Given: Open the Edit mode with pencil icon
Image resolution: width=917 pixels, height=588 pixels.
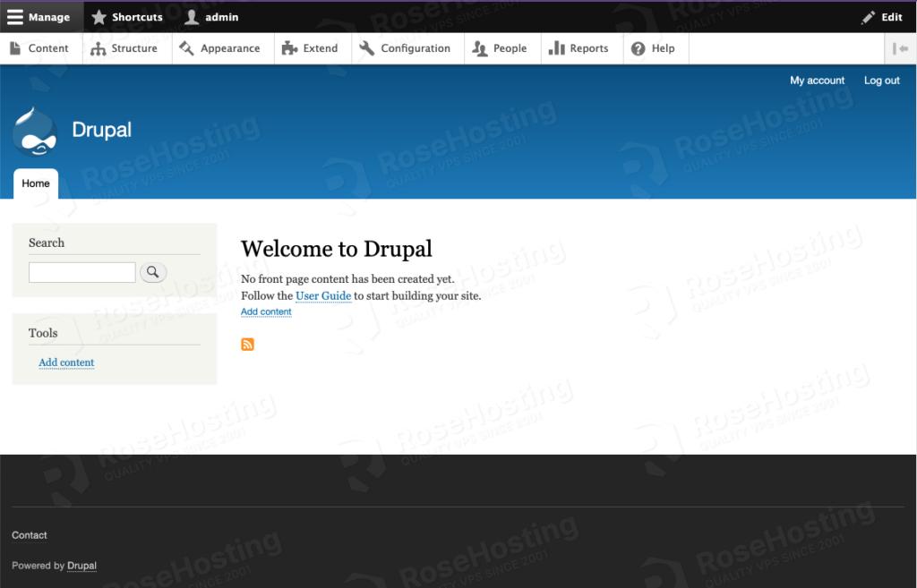Looking at the screenshot, I should point(867,16).
